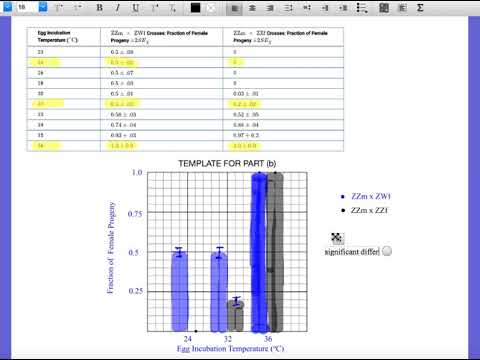The image size is (480, 360).
Task: Increase text size with larger-T icon
Action: point(59,7)
